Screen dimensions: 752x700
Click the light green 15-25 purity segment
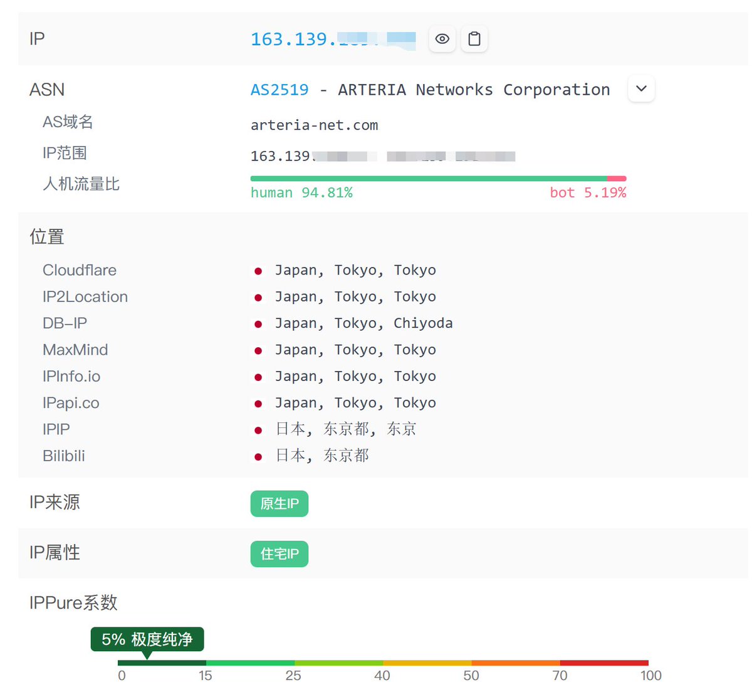click(250, 663)
